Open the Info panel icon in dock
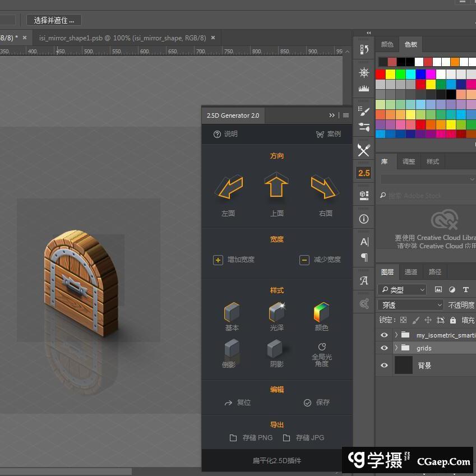The width and height of the screenshot is (476, 476). tap(364, 219)
